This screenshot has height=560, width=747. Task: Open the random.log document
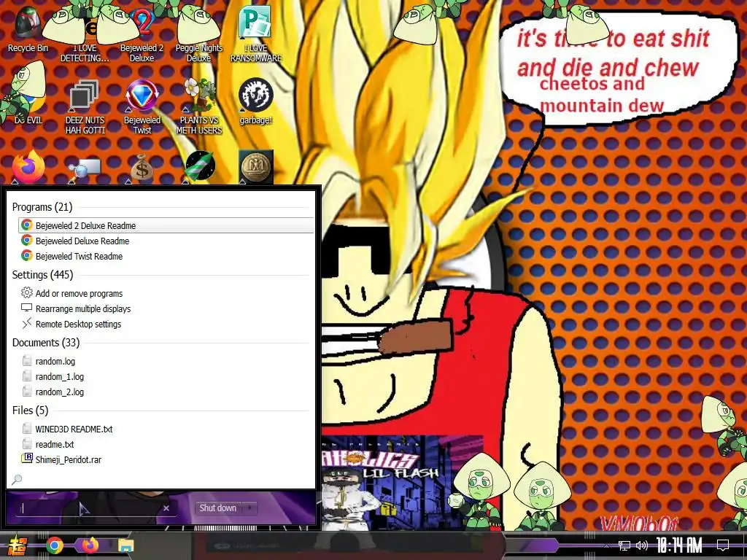(166, 362)
